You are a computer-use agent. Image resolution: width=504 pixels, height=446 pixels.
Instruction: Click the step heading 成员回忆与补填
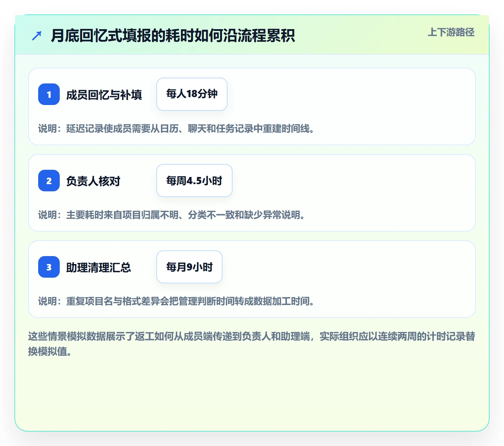click(x=104, y=95)
